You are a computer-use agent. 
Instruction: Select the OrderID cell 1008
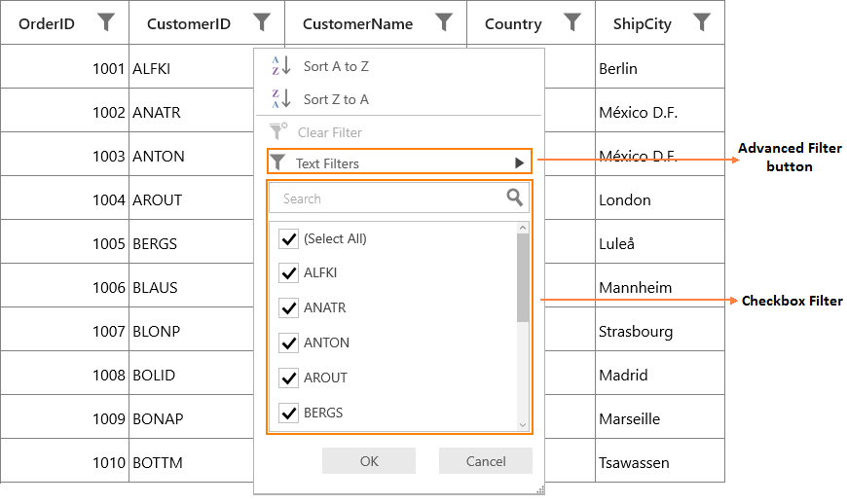65,373
